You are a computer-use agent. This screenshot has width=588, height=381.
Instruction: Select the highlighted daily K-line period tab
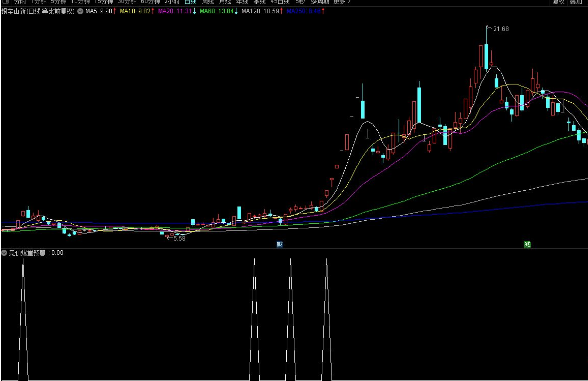pos(190,2)
